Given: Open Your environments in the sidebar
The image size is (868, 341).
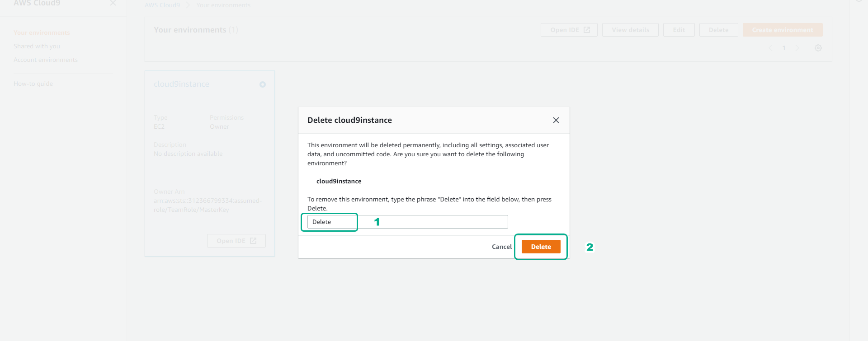Looking at the screenshot, I should coord(42,33).
